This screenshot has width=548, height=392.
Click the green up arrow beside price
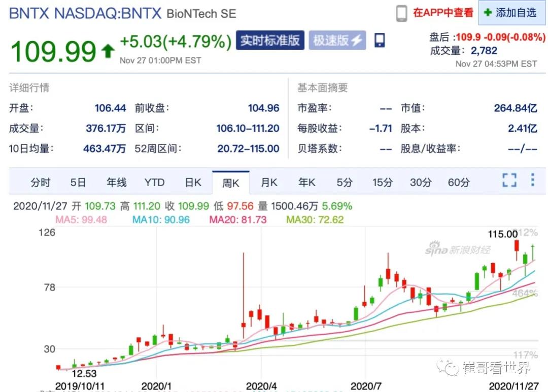[x=108, y=51]
